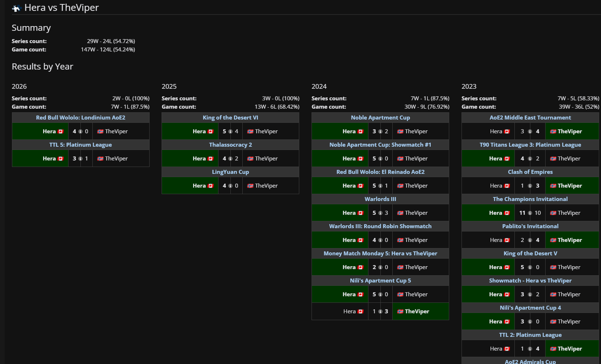The width and height of the screenshot is (601, 364).
Task: Click Hera's Canada flag in LingYuan Cup row
Action: pos(210,186)
